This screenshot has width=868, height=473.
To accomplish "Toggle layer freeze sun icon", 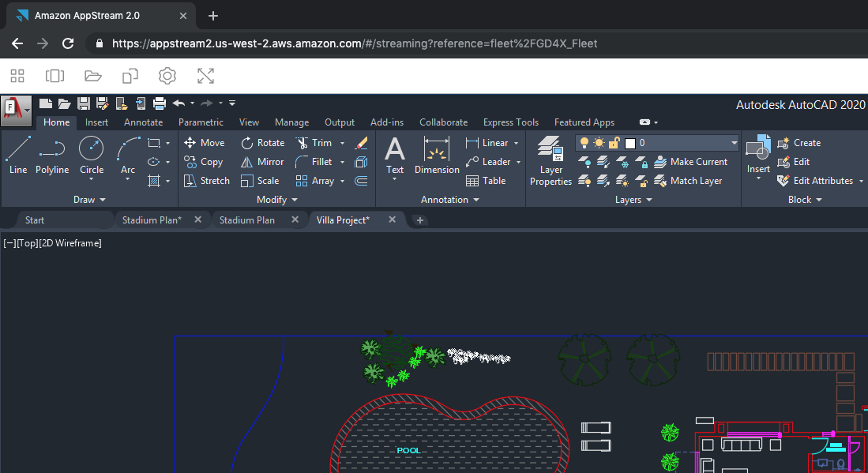I will click(x=599, y=143).
